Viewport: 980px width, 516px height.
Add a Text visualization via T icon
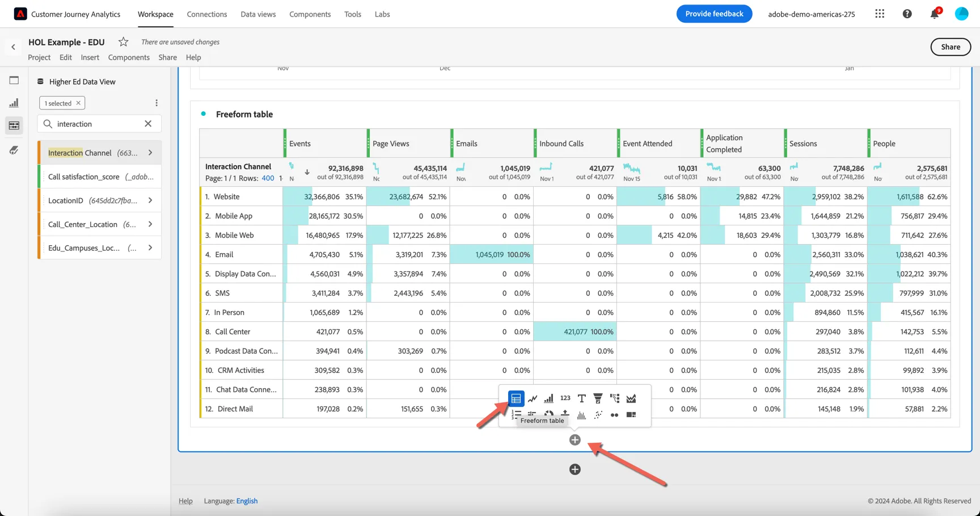[581, 398]
